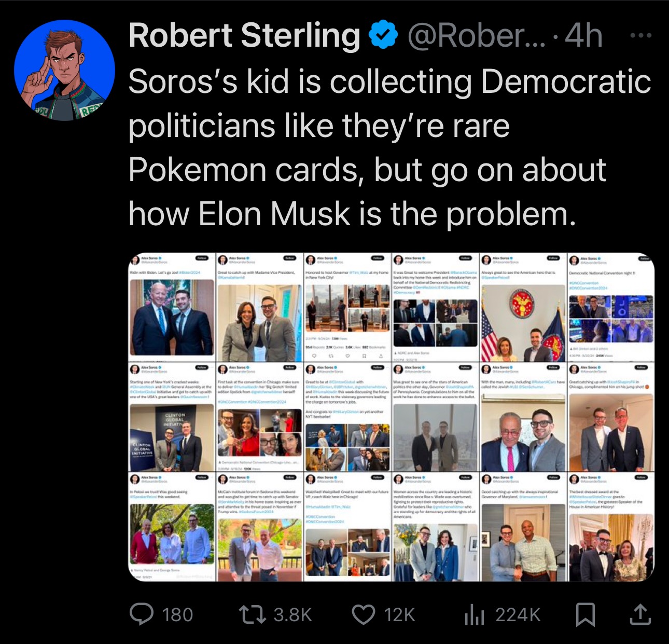
Task: Bookmark this tweet
Action: click(x=585, y=614)
